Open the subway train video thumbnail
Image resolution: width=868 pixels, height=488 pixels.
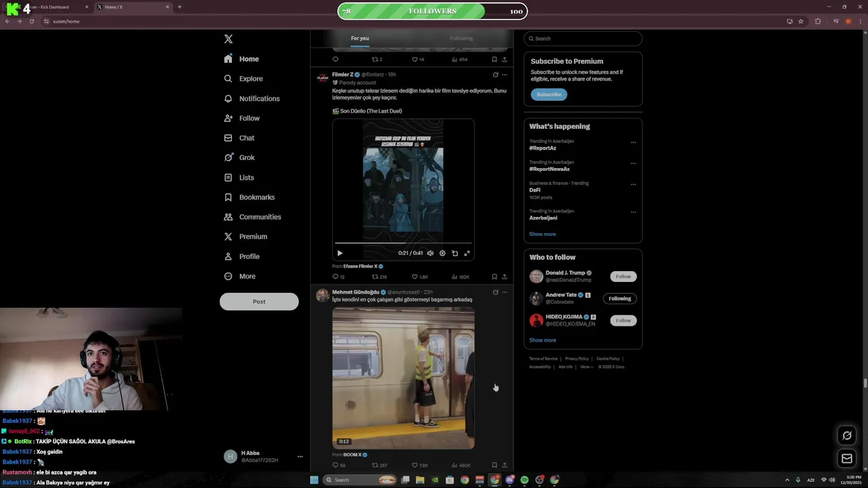point(403,378)
